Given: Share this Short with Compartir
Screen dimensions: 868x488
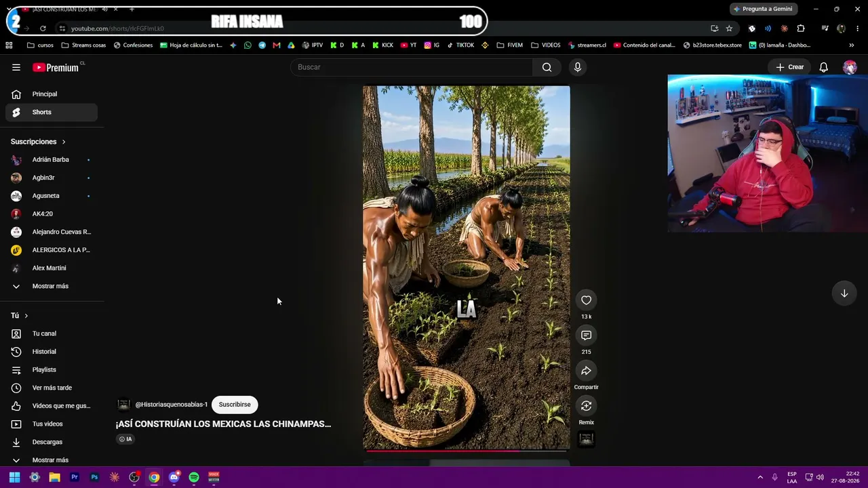Looking at the screenshot, I should tap(586, 371).
